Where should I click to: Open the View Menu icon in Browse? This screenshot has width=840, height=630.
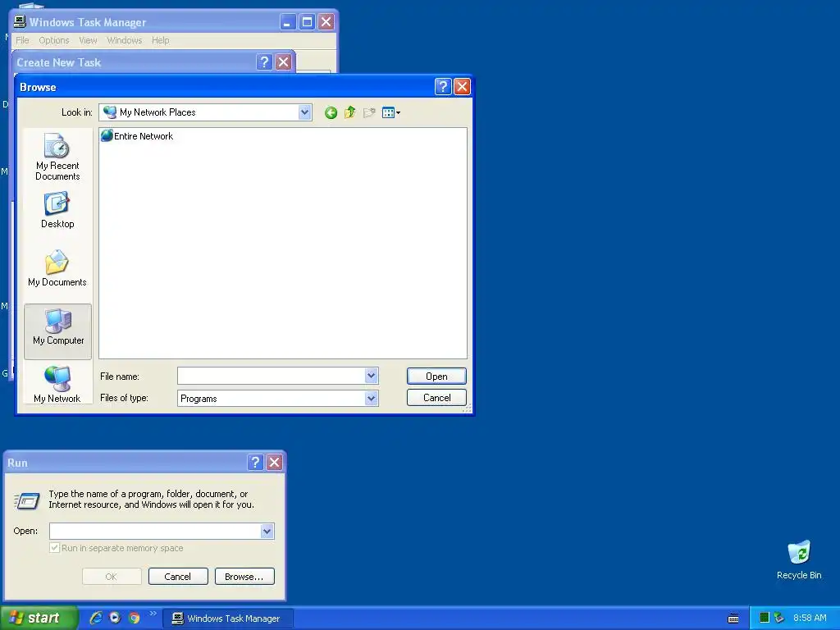[x=391, y=112]
